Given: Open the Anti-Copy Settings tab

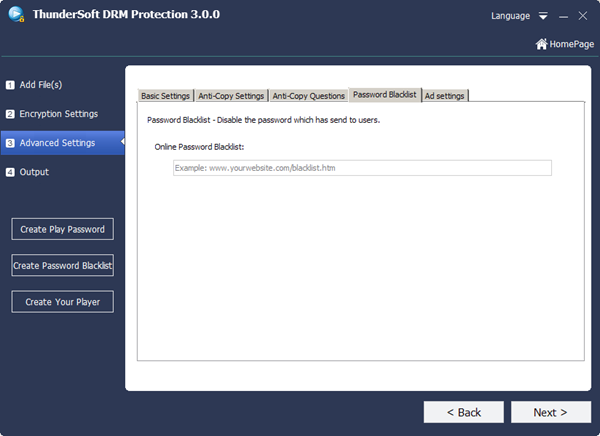Looking at the screenshot, I should tap(231, 96).
